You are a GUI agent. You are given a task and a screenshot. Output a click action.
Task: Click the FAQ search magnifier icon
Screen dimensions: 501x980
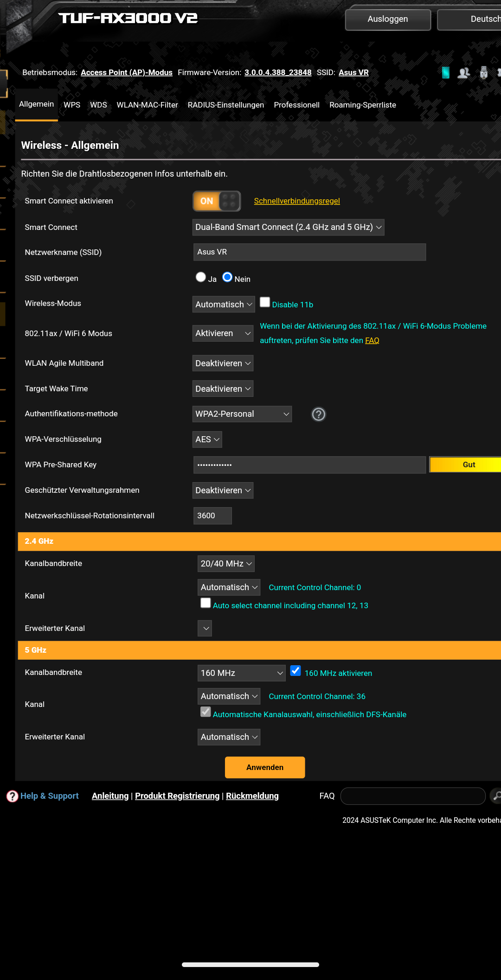point(496,796)
